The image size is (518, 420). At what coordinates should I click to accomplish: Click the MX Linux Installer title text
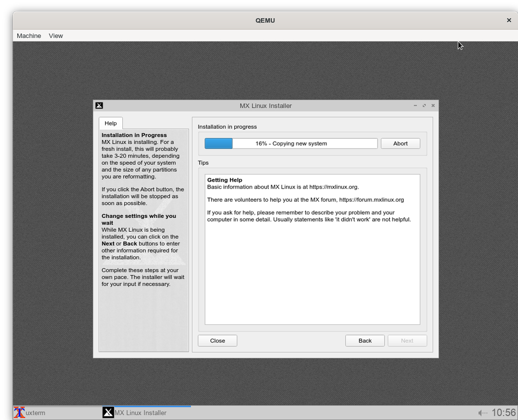266,106
